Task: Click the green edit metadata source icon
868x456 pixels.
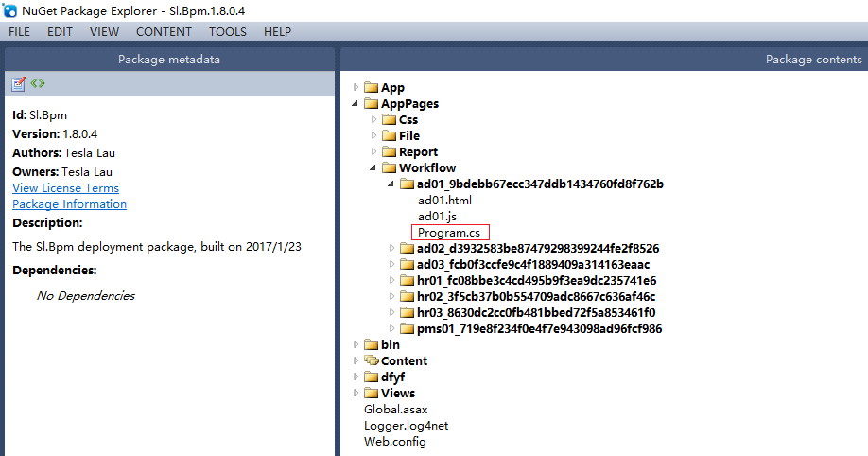Action: point(38,83)
